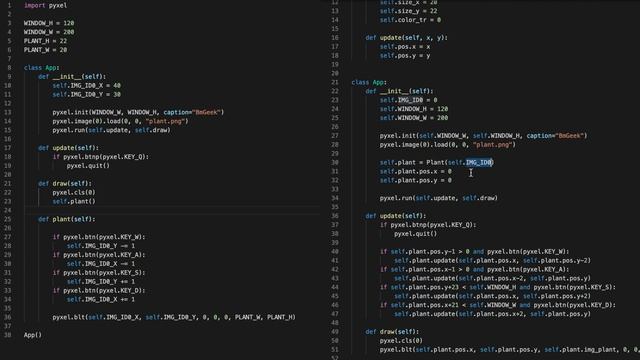Click the 'PLANT_W = 20' constant

coord(45,50)
